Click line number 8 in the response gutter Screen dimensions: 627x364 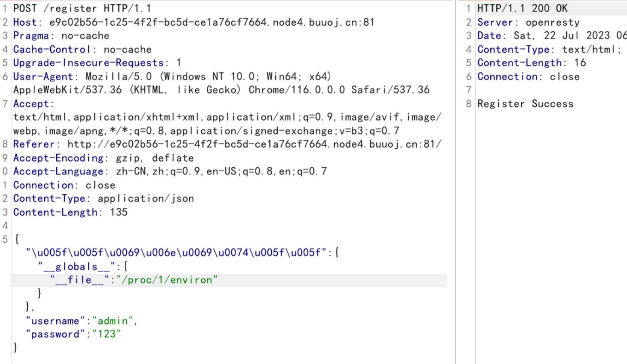tap(469, 104)
